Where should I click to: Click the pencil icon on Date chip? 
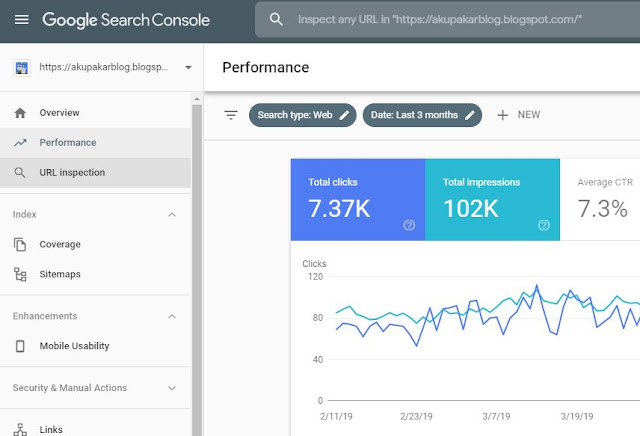(x=470, y=115)
